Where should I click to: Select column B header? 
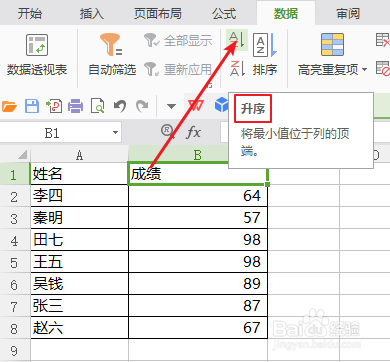(198, 155)
